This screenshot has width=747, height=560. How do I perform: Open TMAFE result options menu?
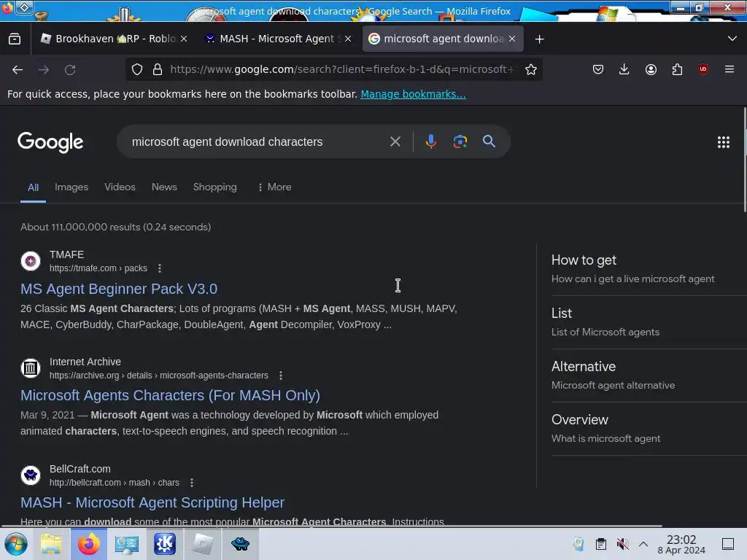tap(160, 268)
